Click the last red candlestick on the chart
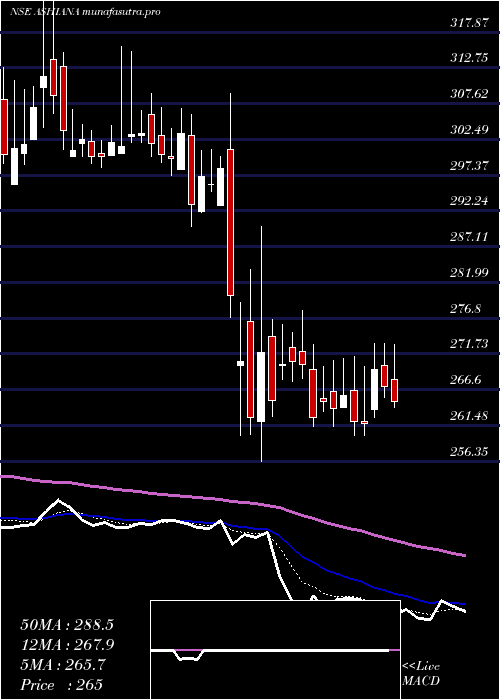Screen dimensions: 500x700 click(395, 390)
